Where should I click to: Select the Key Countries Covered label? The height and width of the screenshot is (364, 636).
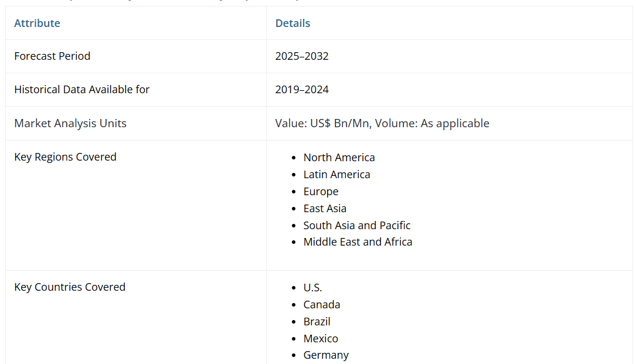tap(70, 287)
